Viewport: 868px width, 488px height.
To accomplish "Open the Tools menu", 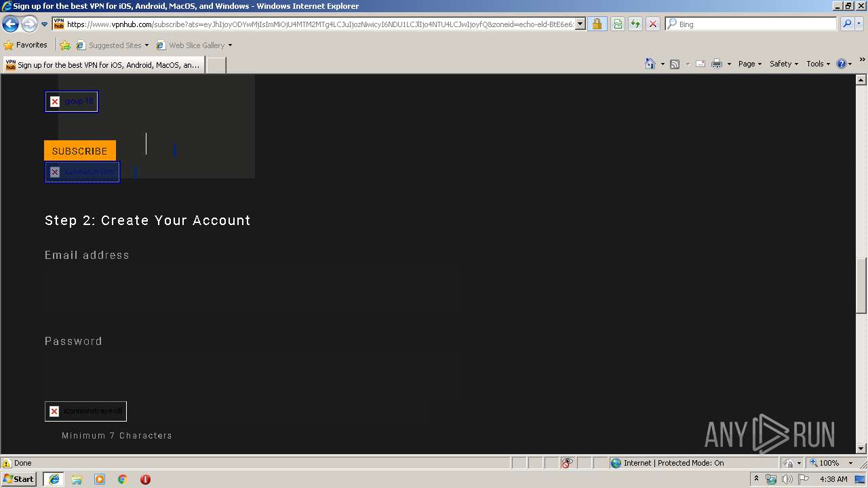I will [818, 64].
